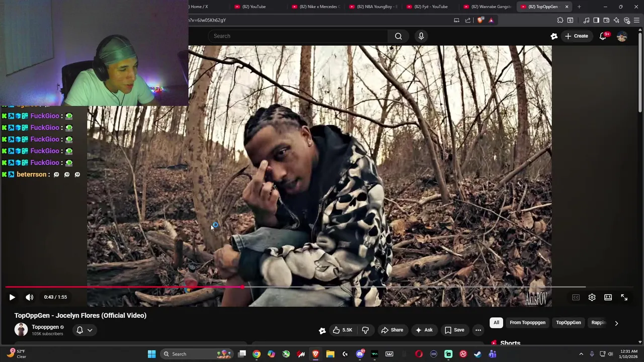Open more actions three-dot menu
The width and height of the screenshot is (644, 362).
coord(478,330)
